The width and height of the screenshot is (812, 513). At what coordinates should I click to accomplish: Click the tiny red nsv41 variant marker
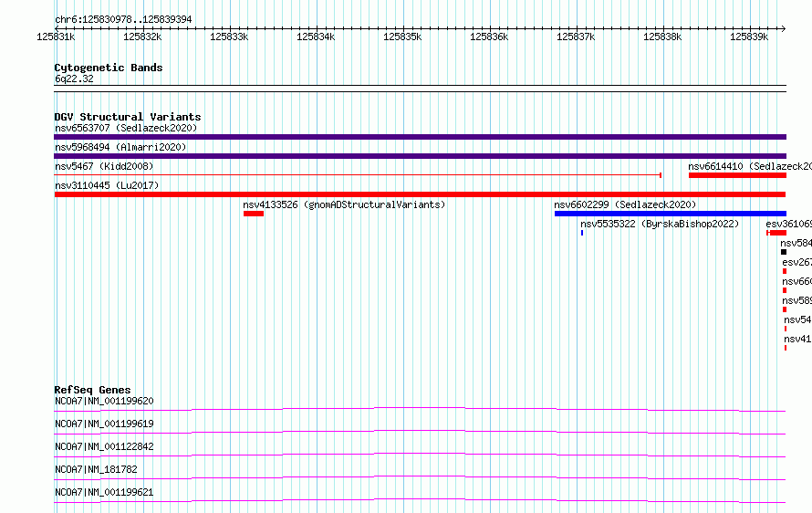point(786,348)
